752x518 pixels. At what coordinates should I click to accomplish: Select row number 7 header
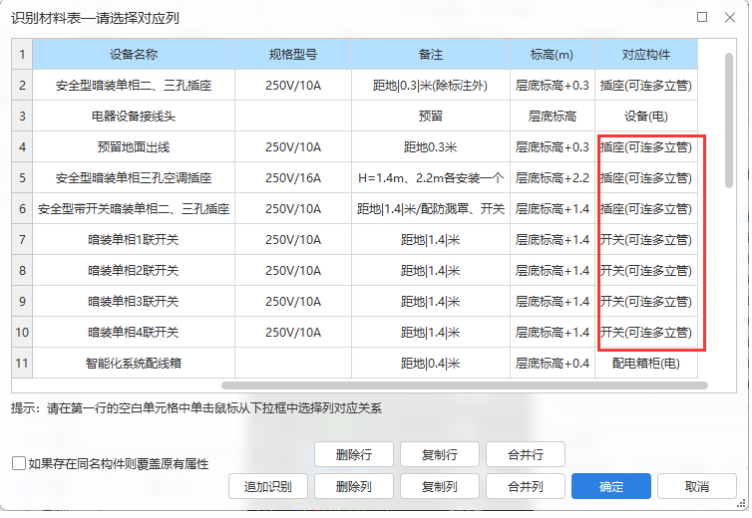pos(22,240)
